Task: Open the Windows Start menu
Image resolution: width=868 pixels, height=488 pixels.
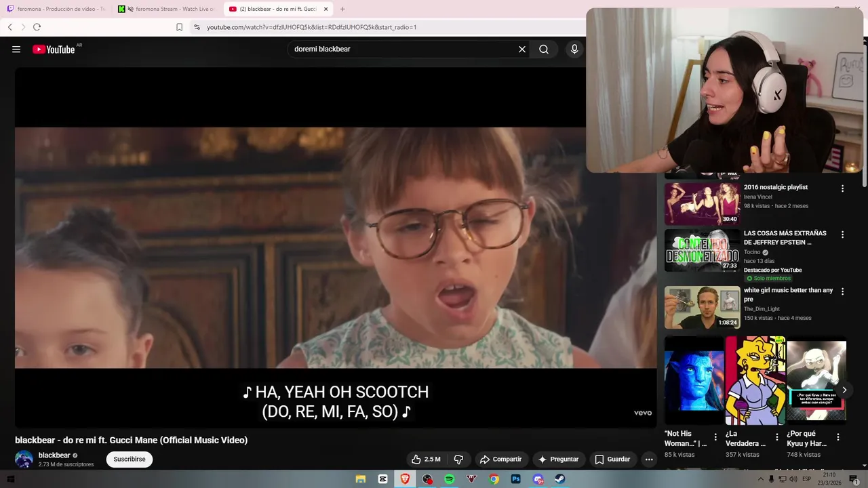Action: coord(10,479)
